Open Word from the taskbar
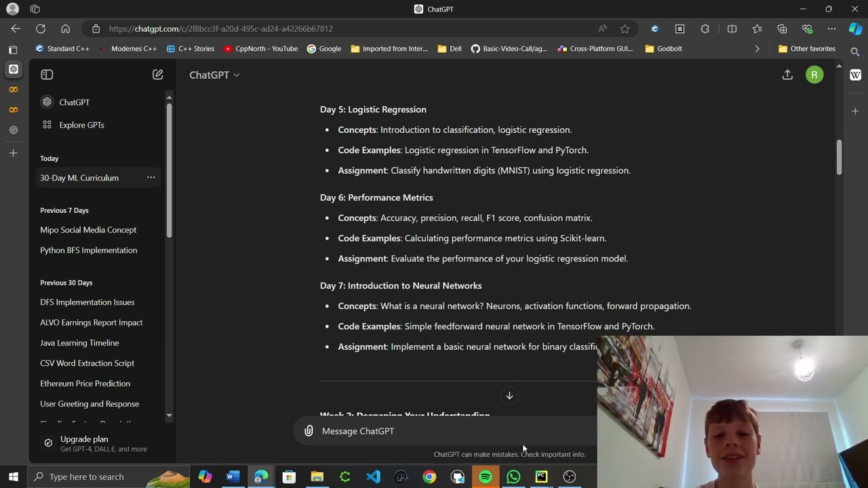This screenshot has height=488, width=868. [x=233, y=476]
